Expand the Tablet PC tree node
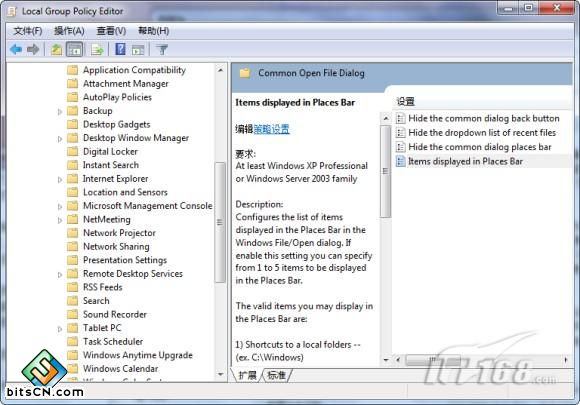Image resolution: width=580 pixels, height=405 pixels. tap(60, 328)
